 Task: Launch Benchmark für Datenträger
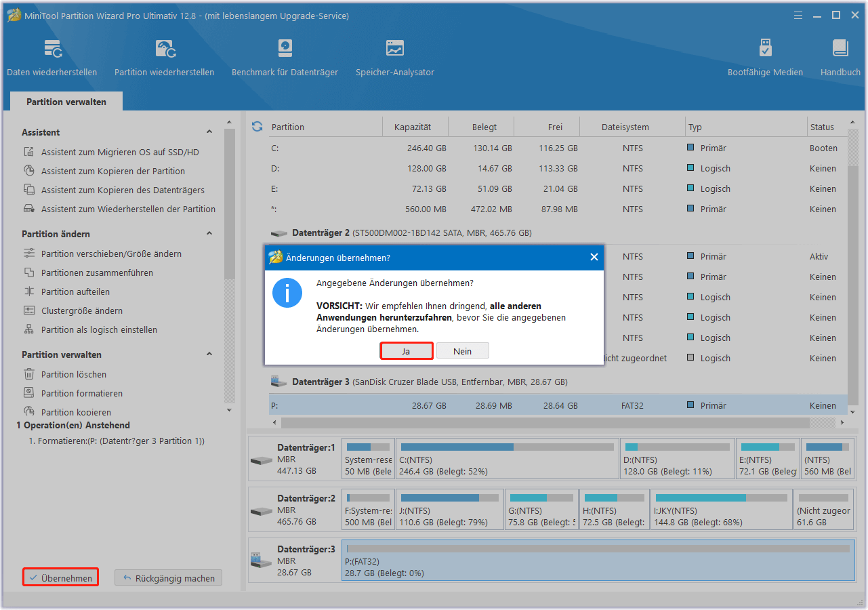[x=285, y=58]
